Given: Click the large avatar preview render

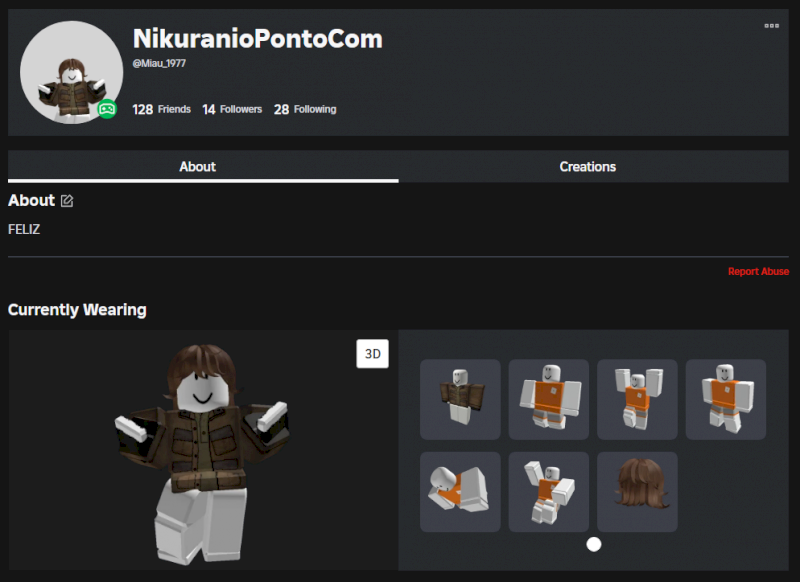Looking at the screenshot, I should pos(202,453).
